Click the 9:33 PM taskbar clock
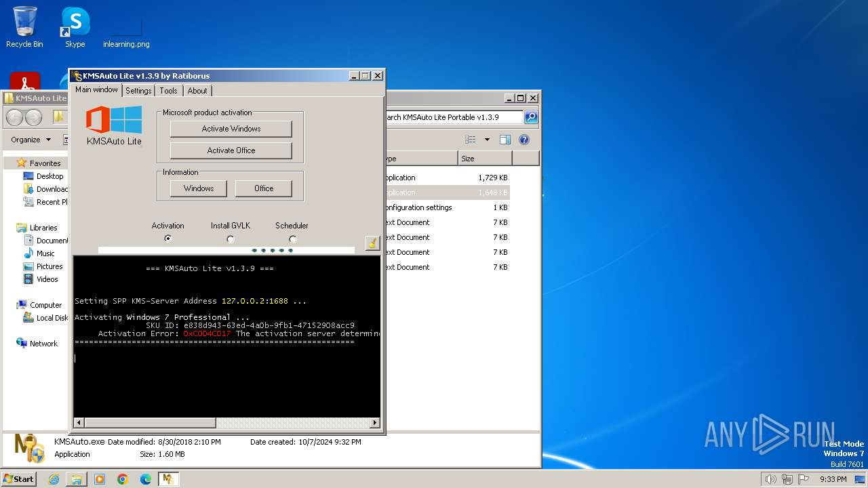Image resolution: width=868 pixels, height=488 pixels. point(833,479)
